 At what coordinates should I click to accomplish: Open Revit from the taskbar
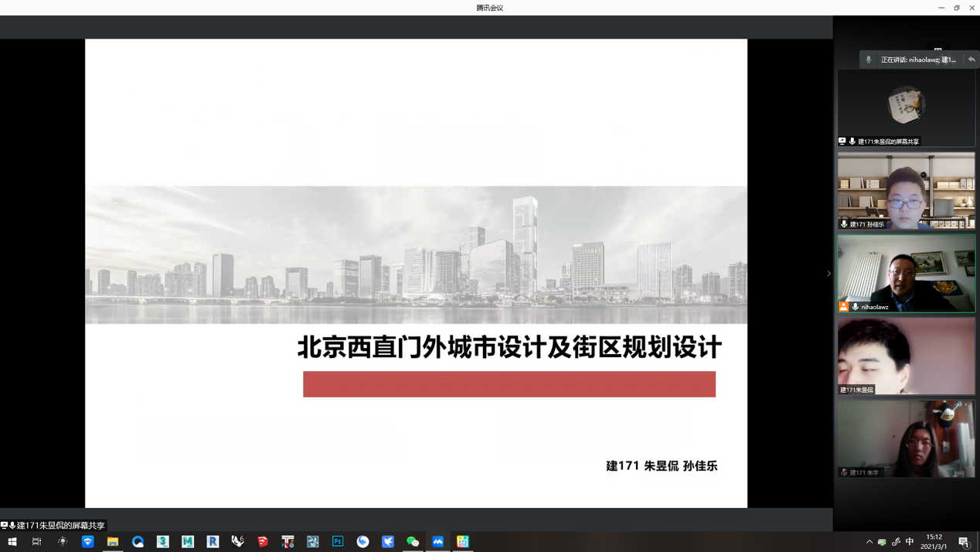click(x=213, y=541)
